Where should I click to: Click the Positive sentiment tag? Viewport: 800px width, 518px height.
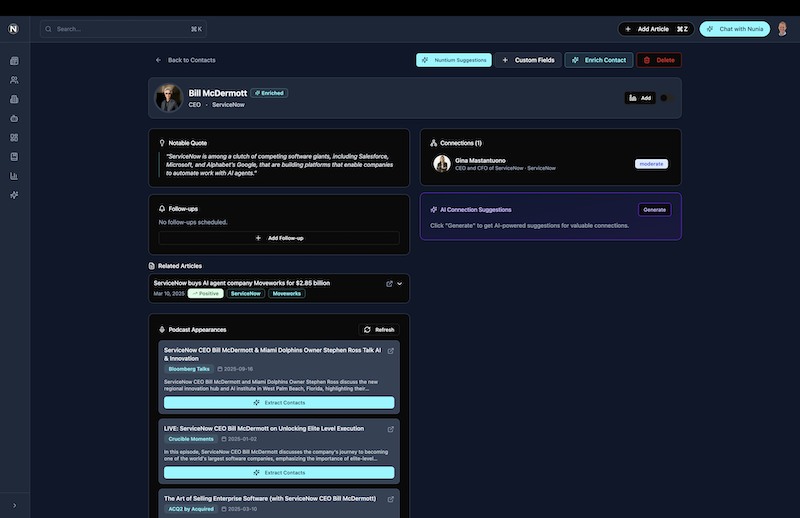pyautogui.click(x=206, y=293)
